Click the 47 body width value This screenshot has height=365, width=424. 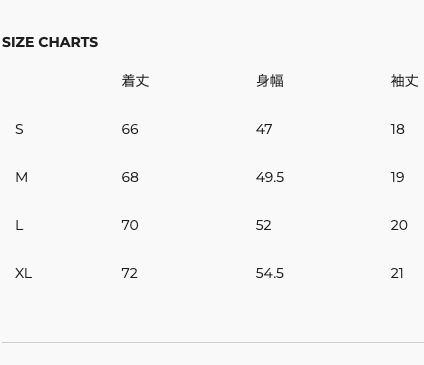264,129
